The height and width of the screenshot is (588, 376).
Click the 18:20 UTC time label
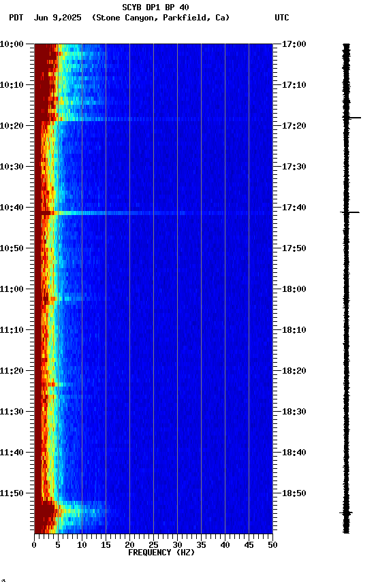click(294, 371)
